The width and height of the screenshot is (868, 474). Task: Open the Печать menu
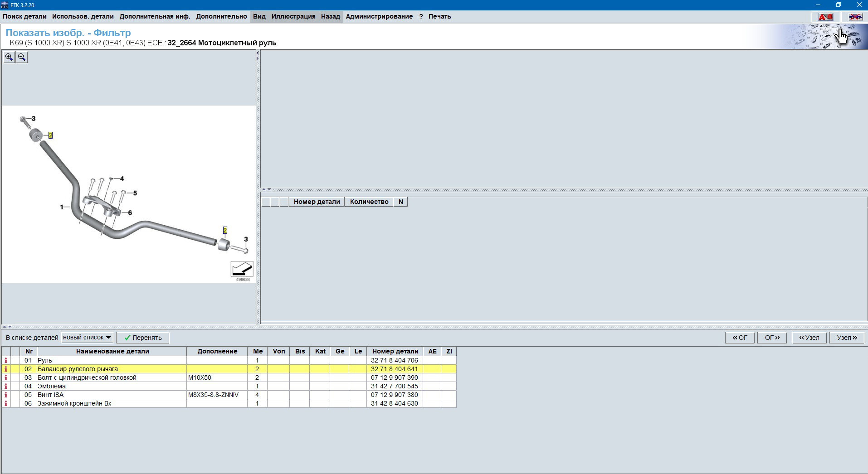point(439,16)
